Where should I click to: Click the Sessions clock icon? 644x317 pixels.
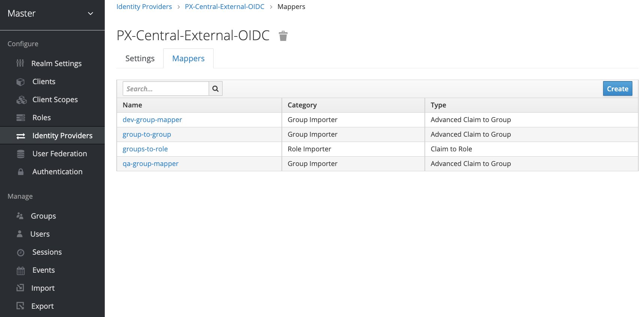click(21, 252)
